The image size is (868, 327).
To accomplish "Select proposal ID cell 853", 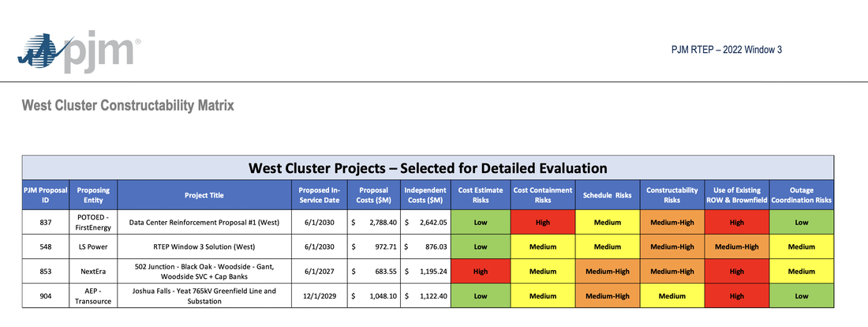I will 46,271.
